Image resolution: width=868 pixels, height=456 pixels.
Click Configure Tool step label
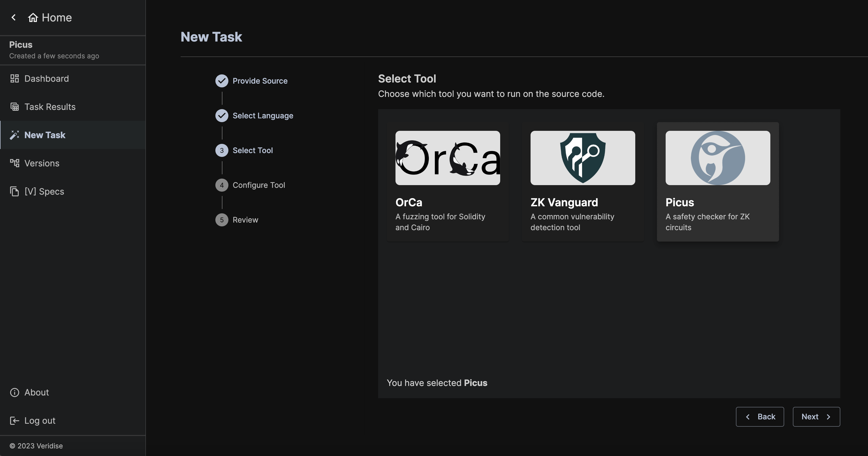click(259, 185)
